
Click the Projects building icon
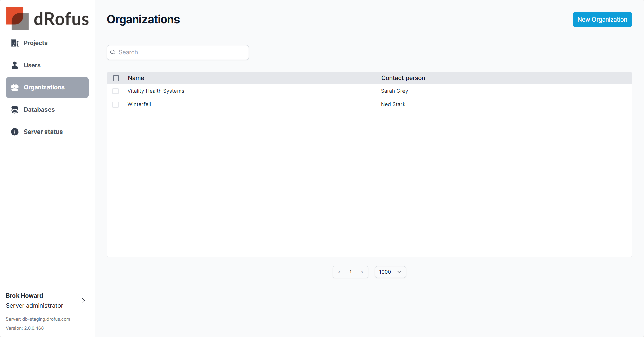coord(15,43)
